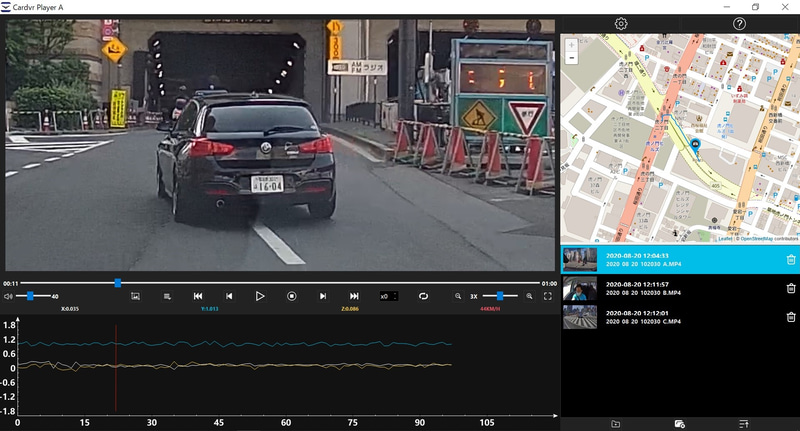Open the settings gear above the map

point(620,23)
